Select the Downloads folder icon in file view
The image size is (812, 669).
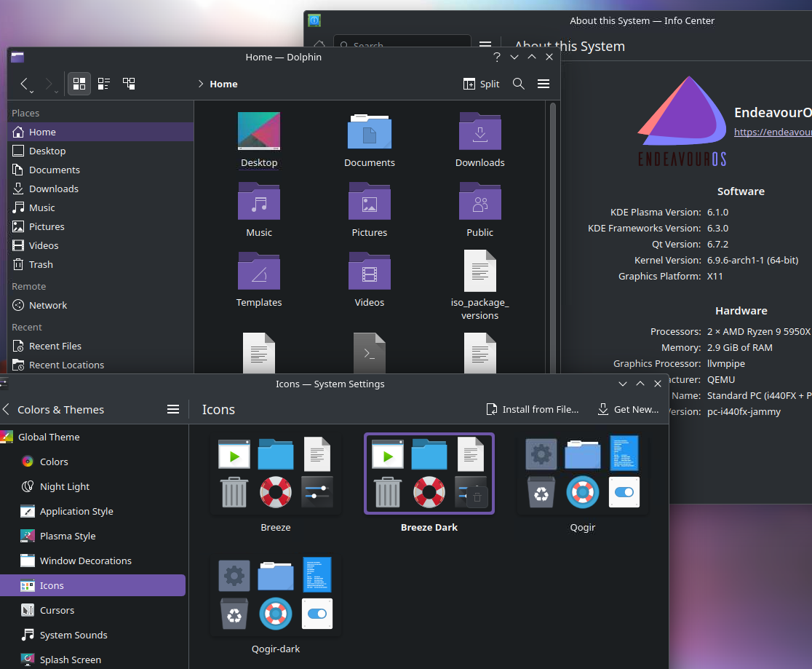click(480, 131)
